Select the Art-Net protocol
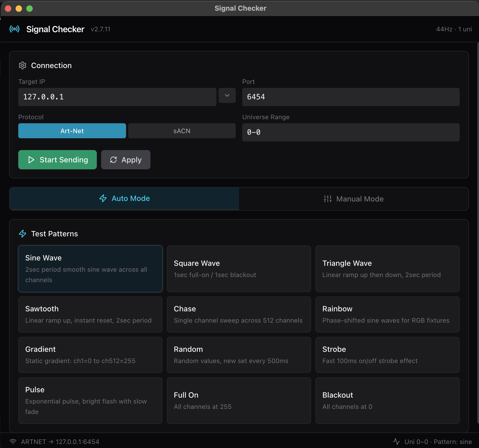This screenshot has height=448, width=479. pyautogui.click(x=72, y=131)
